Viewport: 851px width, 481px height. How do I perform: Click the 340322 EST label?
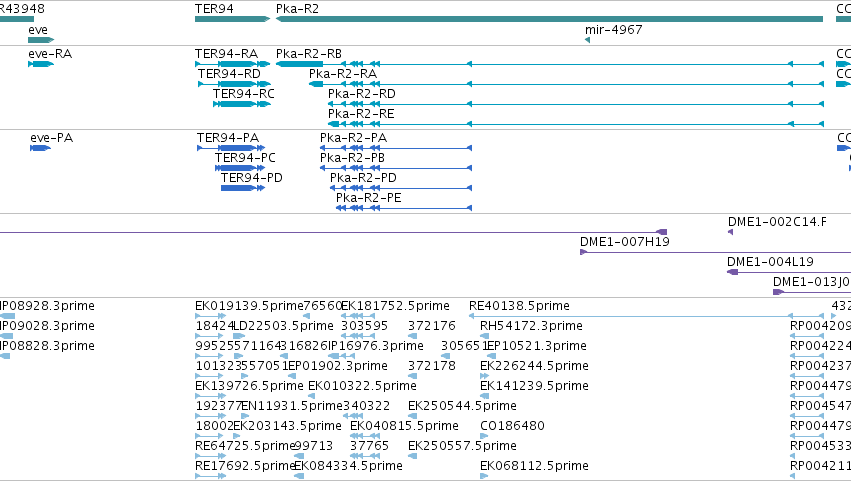pyautogui.click(x=366, y=407)
